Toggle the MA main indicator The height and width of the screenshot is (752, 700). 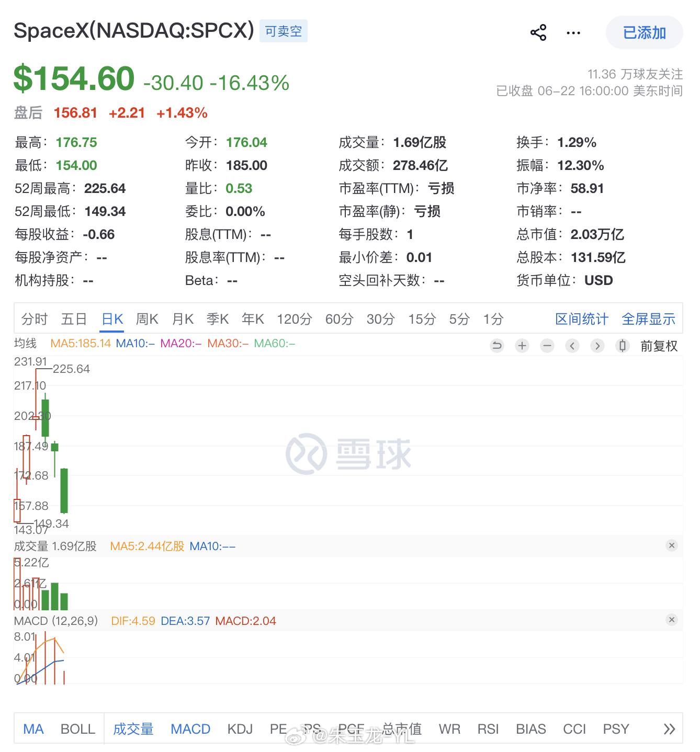point(33,729)
